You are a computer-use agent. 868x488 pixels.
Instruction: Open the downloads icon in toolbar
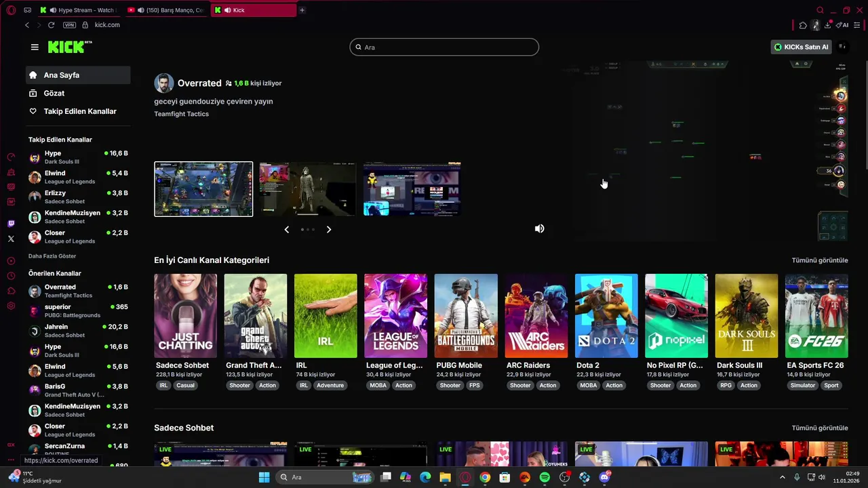[x=827, y=25]
